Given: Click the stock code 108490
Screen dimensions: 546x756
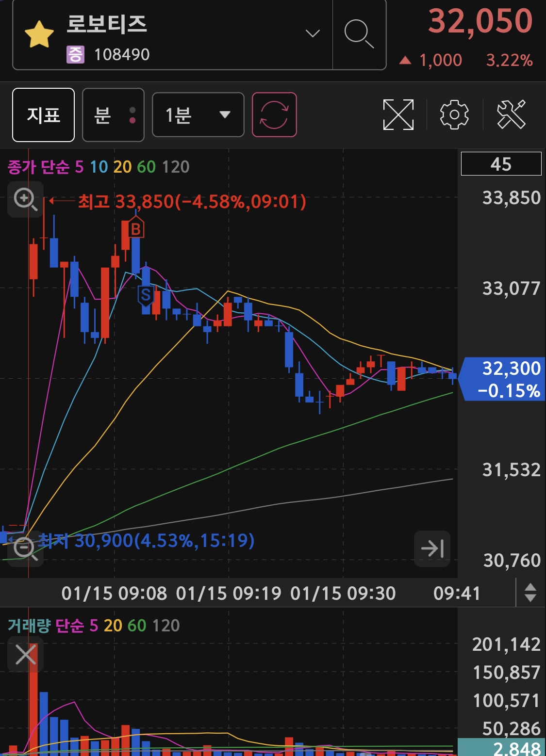Looking at the screenshot, I should tap(122, 55).
